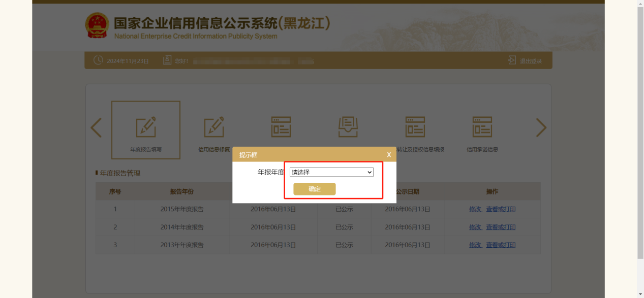Click 修改 link for 2013年年度报告
Viewport: 644px width, 298px height.
[x=475, y=245]
